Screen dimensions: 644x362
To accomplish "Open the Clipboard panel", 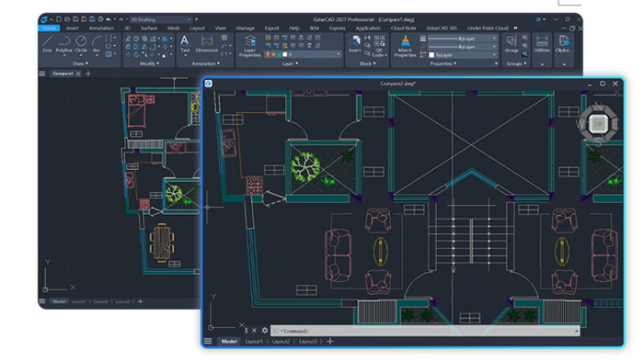I will point(563,44).
